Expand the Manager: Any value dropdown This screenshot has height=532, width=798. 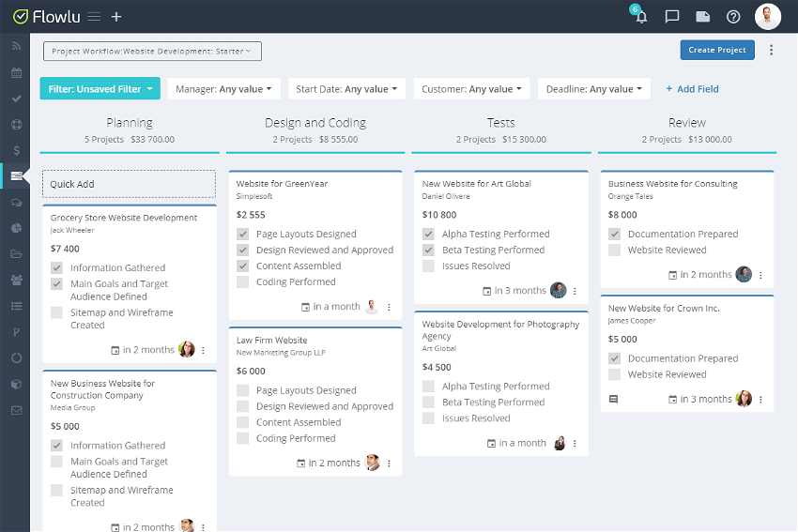(x=224, y=89)
